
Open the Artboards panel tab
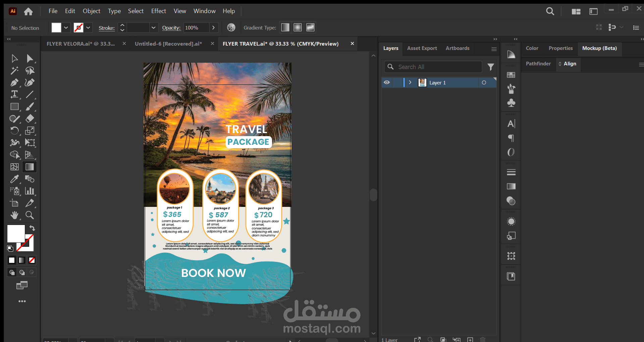[458, 48]
